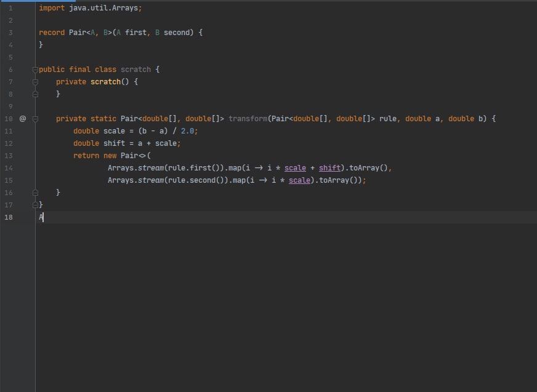Click 'toArray()' on line 14
The height and width of the screenshot is (392, 537).
(x=368, y=168)
